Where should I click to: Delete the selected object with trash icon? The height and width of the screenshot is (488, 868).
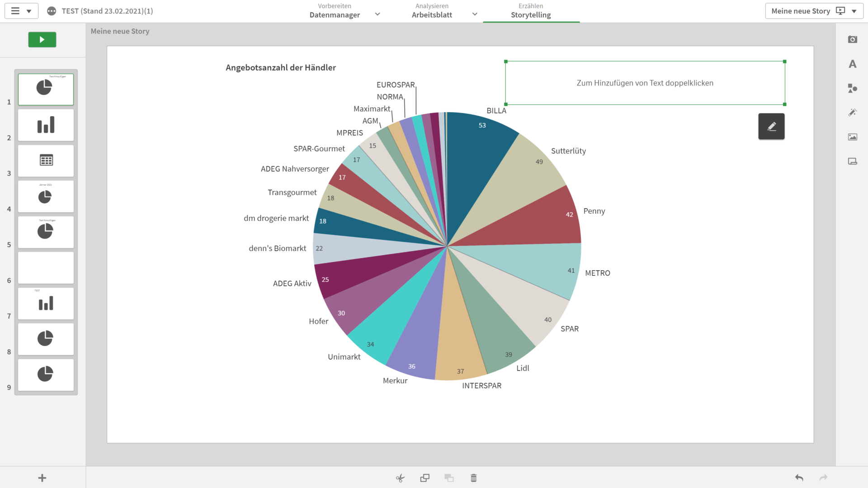pyautogui.click(x=473, y=478)
